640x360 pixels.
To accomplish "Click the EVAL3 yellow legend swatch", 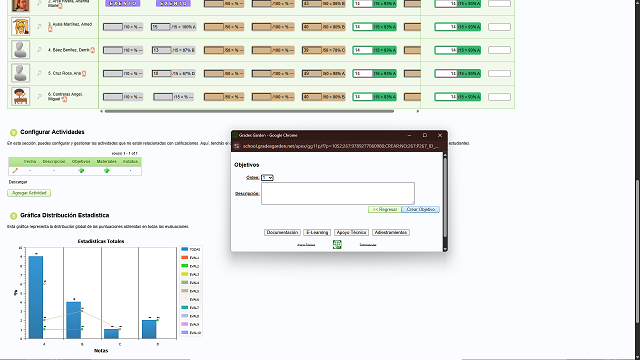I will click(184, 274).
